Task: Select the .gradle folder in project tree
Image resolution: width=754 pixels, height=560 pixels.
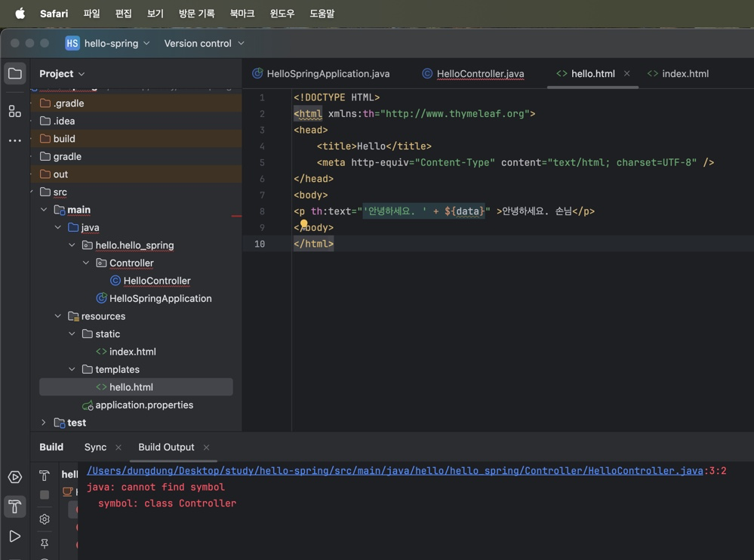Action: pos(136,103)
